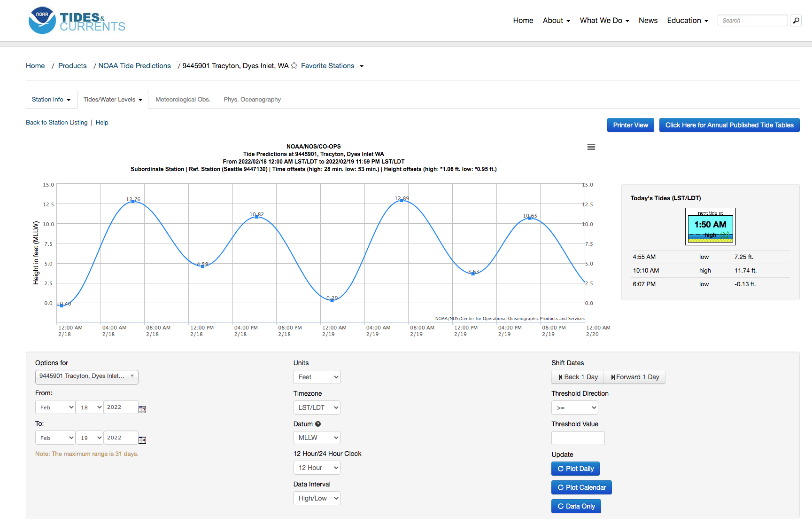Open the Datum MLLW dropdown
Screen dimensions: 812x525
click(317, 438)
